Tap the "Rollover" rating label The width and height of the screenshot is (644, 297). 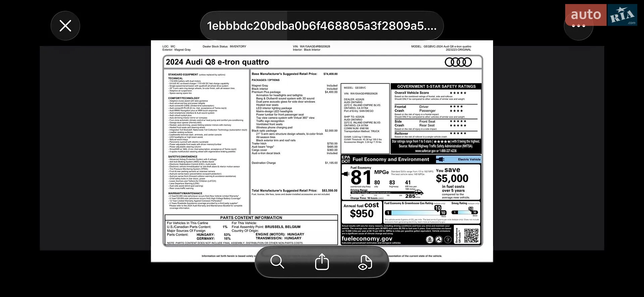401,133
